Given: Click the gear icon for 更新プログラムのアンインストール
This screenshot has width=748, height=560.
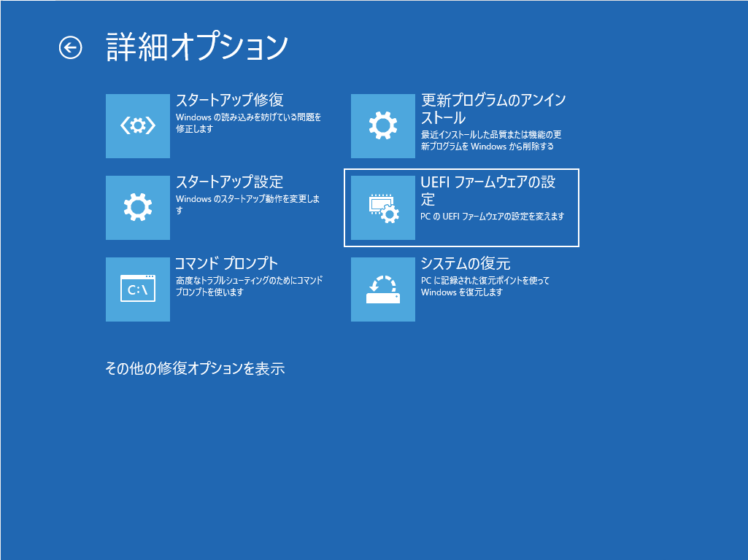Looking at the screenshot, I should click(383, 126).
